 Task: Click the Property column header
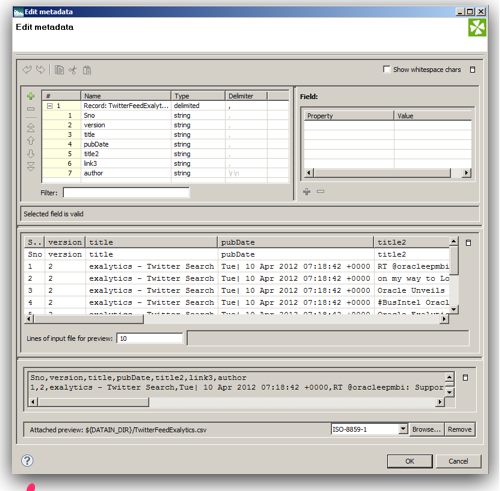coord(349,116)
